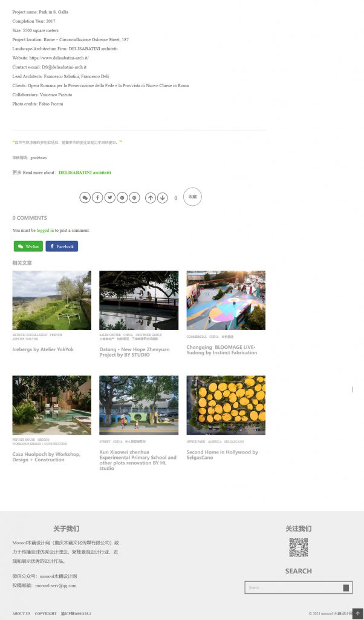Click the Casa Huolpoch pool thumbnail
Screen dimensions: 364x620
[x=52, y=405]
